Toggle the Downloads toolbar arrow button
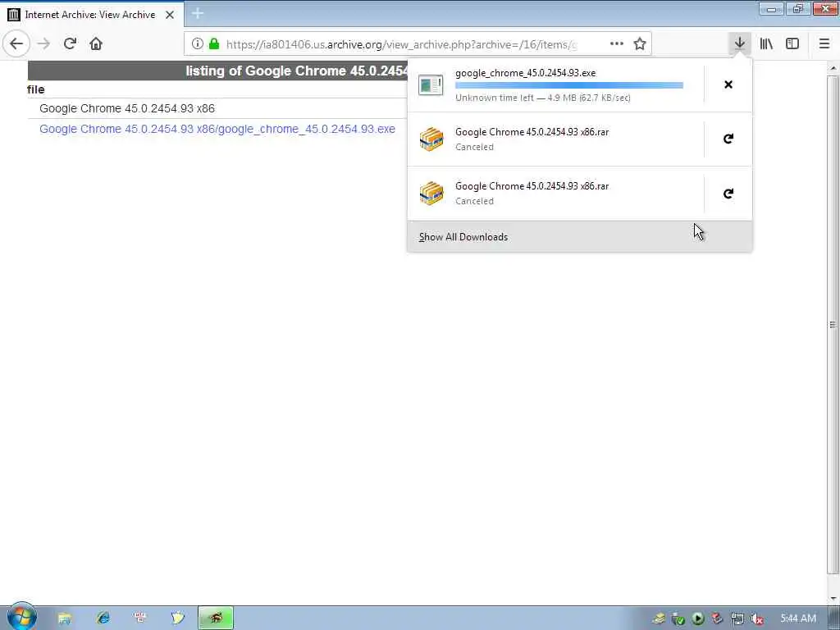The height and width of the screenshot is (630, 840). point(739,43)
